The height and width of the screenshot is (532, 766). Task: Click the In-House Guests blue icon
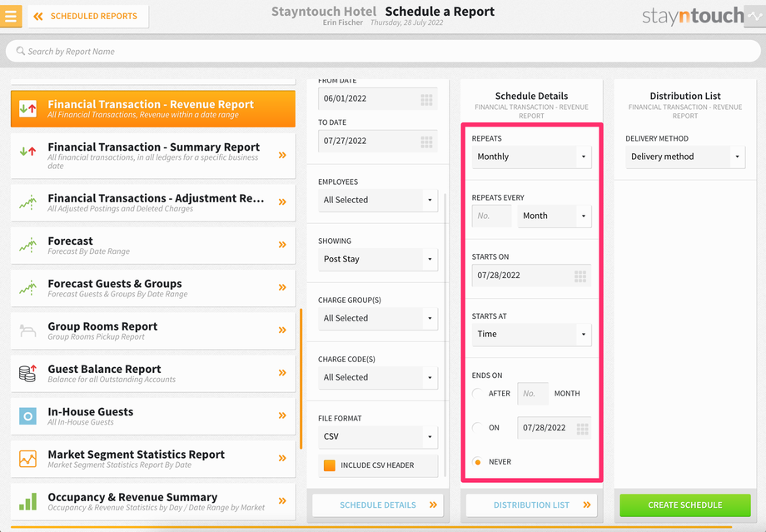point(27,416)
